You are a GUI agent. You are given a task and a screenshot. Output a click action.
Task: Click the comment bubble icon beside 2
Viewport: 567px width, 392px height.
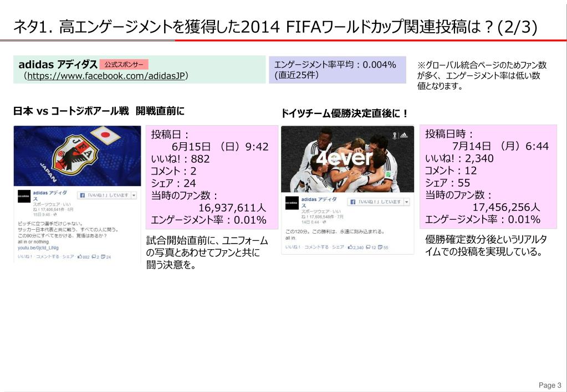tap(94, 257)
